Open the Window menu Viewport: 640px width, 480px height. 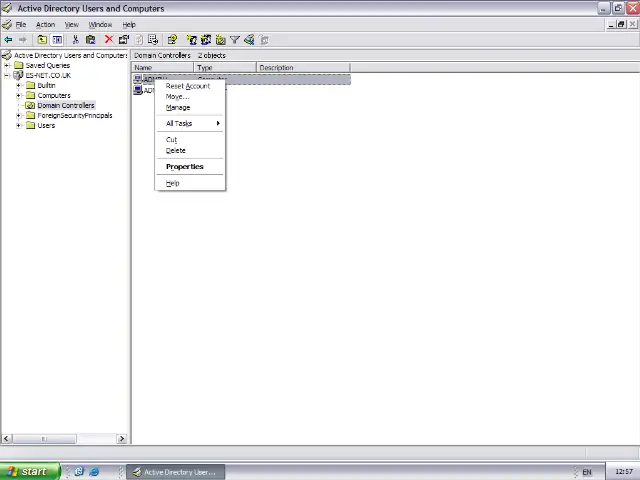[x=100, y=24]
